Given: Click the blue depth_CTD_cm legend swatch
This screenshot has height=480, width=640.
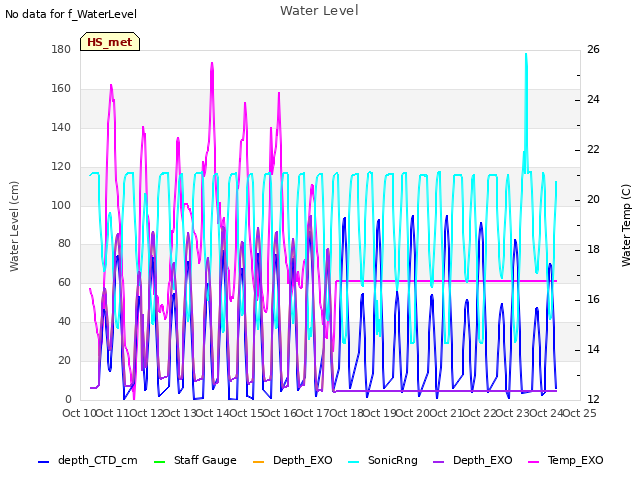Looking at the screenshot, I should point(43,462).
